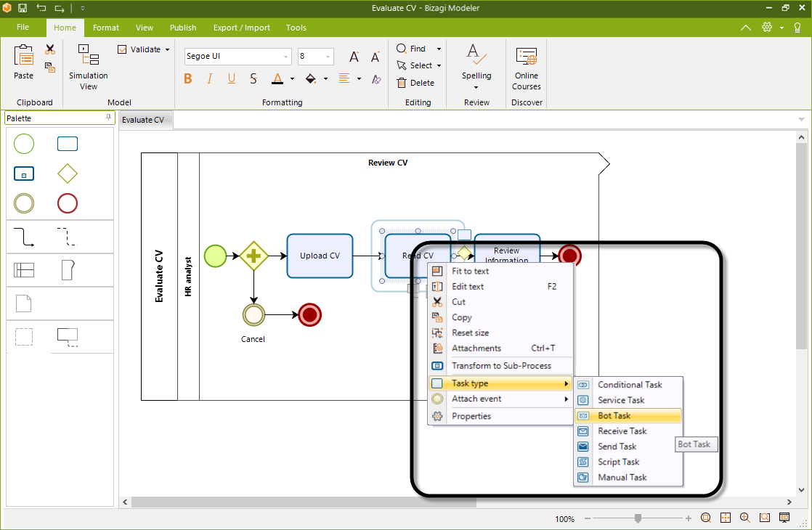Switch to Export / Import tab
812x530 pixels.
pyautogui.click(x=242, y=28)
